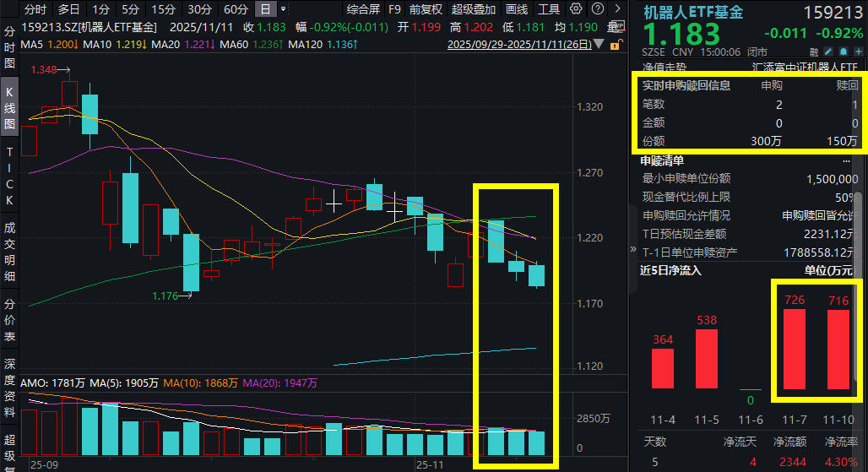
Task: Open the help question mark icon
Action: coord(598,8)
